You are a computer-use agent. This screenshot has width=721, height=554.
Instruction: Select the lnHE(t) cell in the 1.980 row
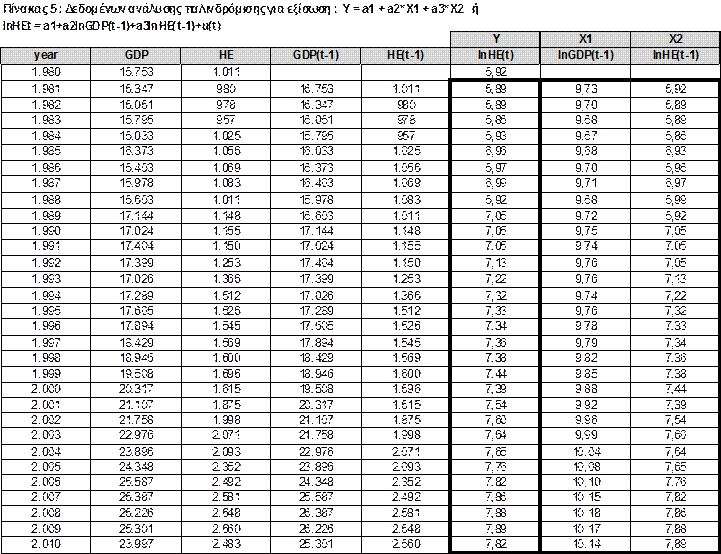pos(495,72)
